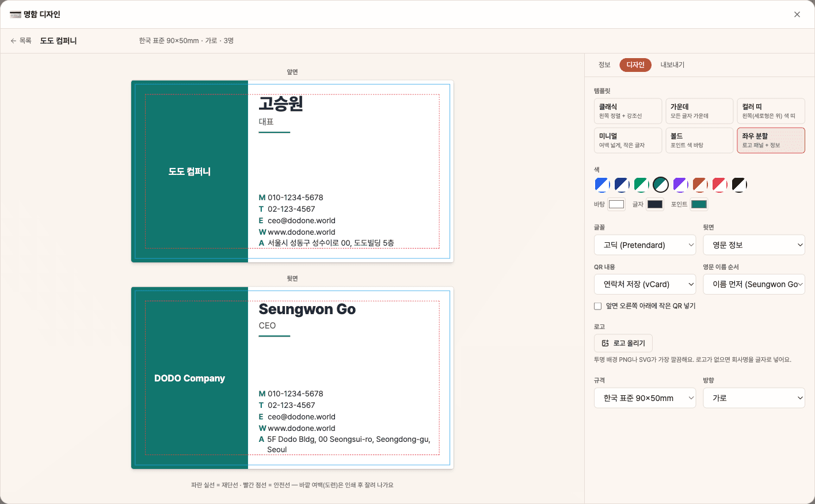Switch to the 볼드 template

point(699,140)
